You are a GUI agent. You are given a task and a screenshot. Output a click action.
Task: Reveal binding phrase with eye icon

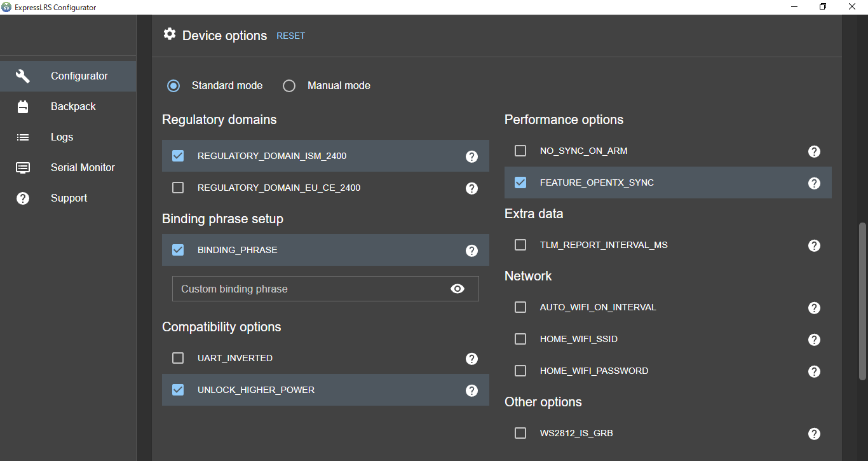point(458,289)
